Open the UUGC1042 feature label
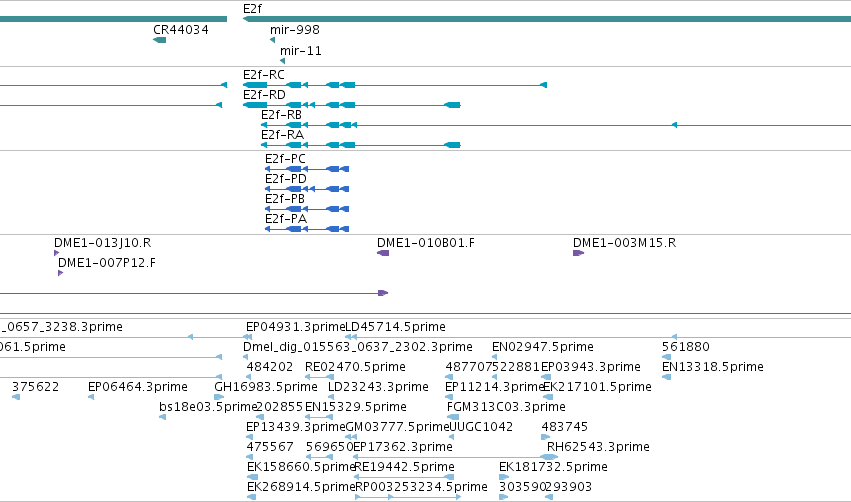Image resolution: width=851 pixels, height=502 pixels. 481,428
